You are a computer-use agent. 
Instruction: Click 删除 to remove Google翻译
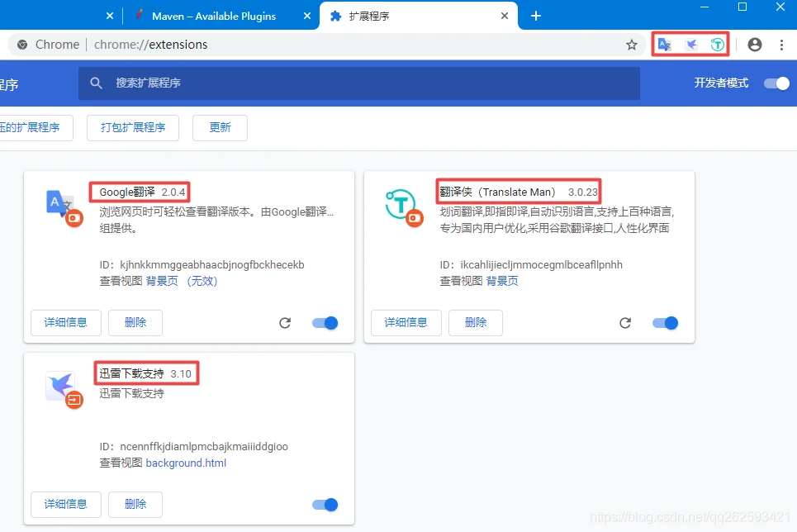135,323
